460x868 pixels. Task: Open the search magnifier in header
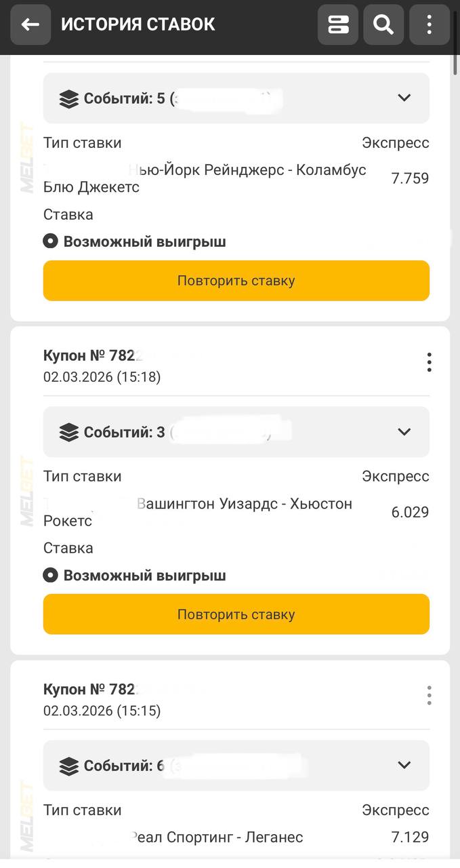[x=383, y=25]
